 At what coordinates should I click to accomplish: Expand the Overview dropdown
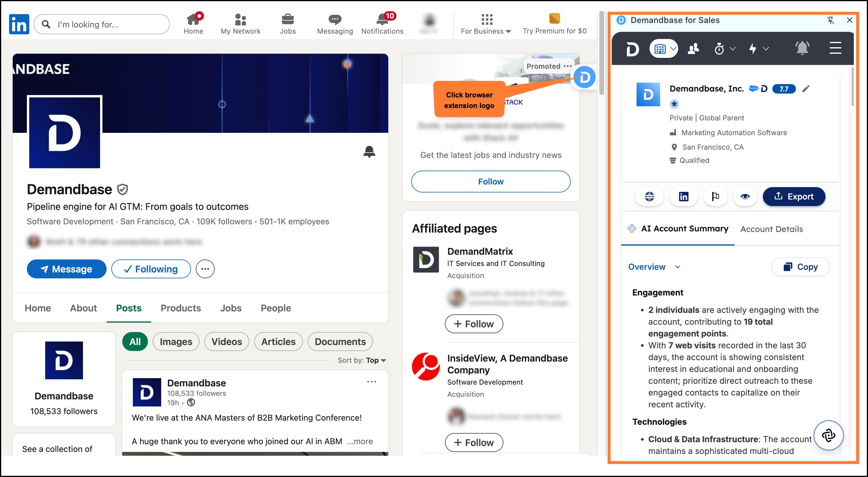coord(654,267)
